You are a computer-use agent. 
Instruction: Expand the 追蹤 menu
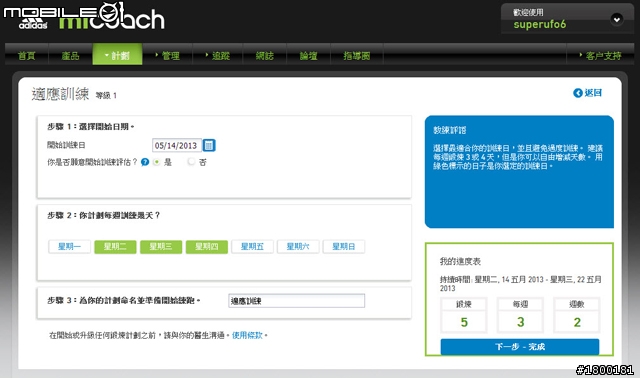pos(218,56)
